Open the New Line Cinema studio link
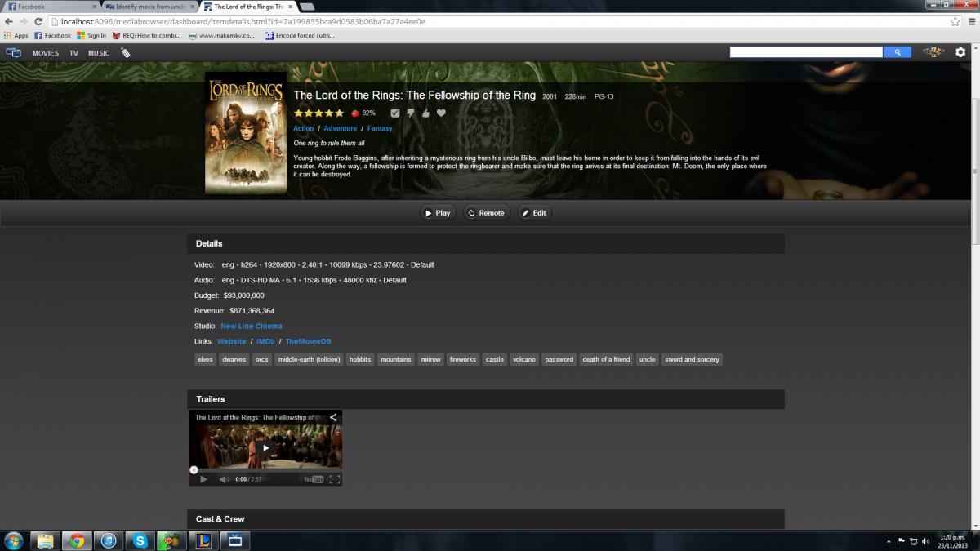 click(x=252, y=326)
